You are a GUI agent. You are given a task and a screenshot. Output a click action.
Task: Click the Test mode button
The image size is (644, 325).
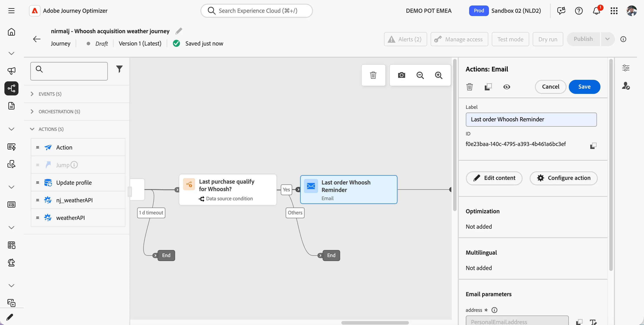510,39
